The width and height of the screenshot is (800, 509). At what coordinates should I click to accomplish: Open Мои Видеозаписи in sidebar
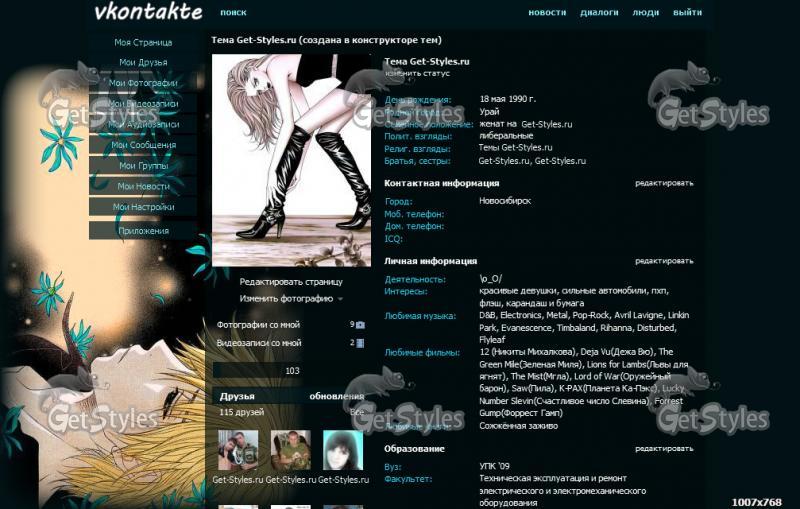tap(143, 104)
